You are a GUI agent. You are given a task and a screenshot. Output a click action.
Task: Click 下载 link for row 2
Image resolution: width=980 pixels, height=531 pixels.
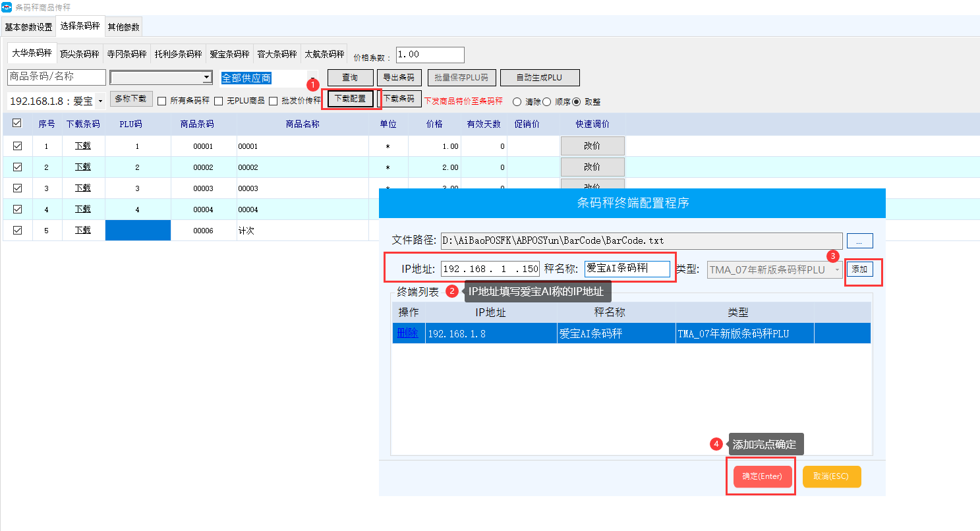pos(83,167)
